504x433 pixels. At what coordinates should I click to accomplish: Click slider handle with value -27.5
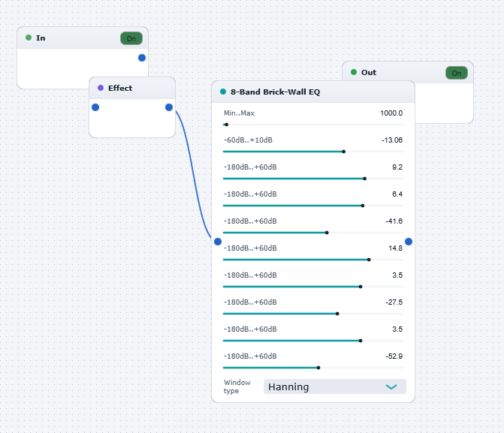click(x=337, y=314)
